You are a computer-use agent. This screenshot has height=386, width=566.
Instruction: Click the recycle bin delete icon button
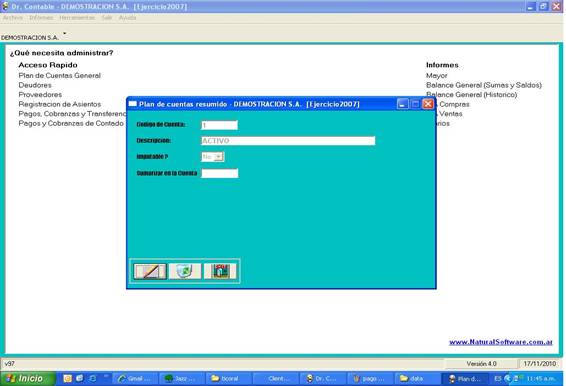[x=185, y=271]
